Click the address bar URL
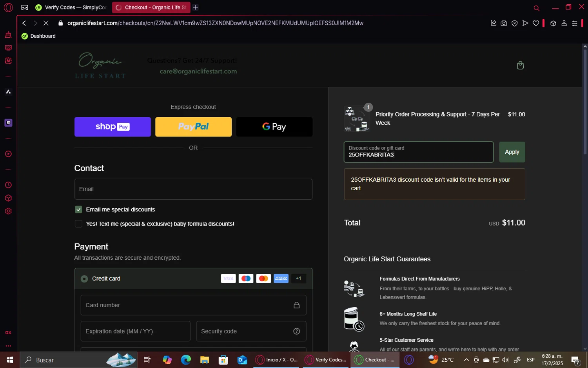 tap(215, 23)
